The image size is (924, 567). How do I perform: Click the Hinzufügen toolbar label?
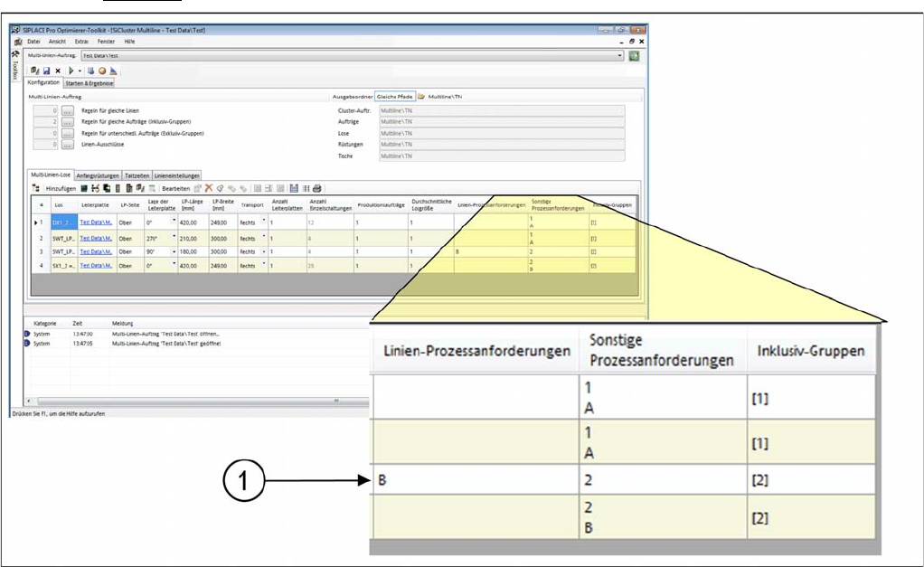61,189
